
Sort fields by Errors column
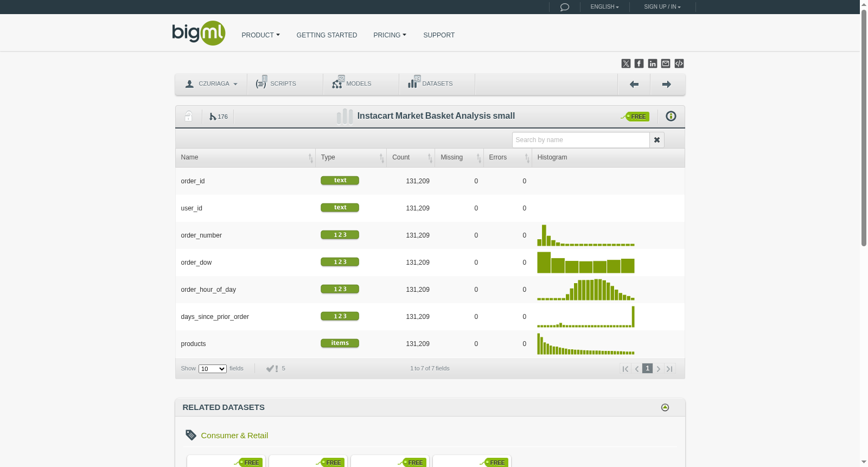(x=508, y=158)
